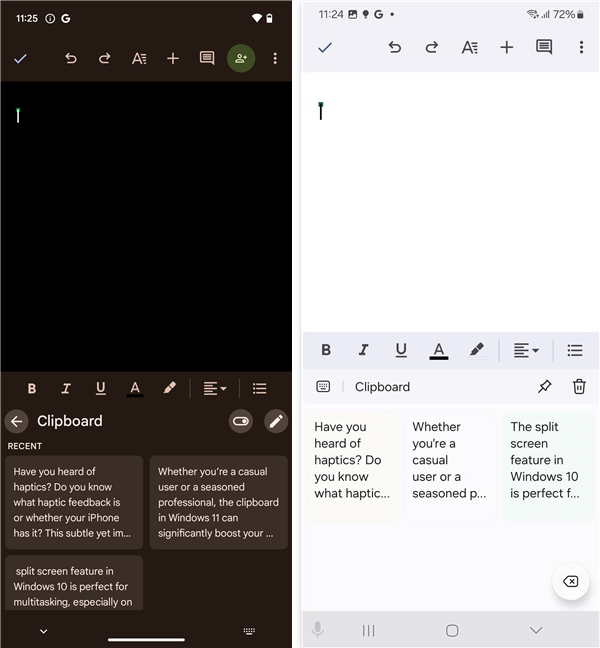Open the three-dot menu in dark-theme toolbar

(x=275, y=58)
